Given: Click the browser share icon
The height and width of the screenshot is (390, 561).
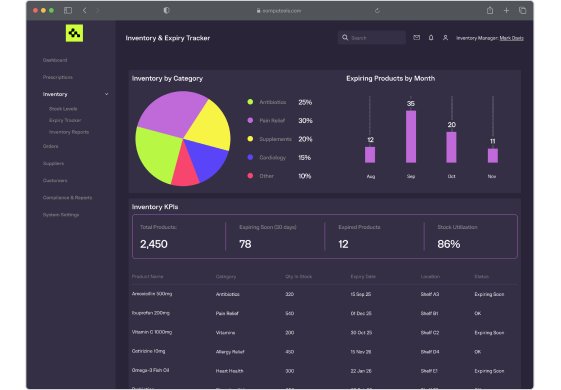Looking at the screenshot, I should (x=490, y=10).
